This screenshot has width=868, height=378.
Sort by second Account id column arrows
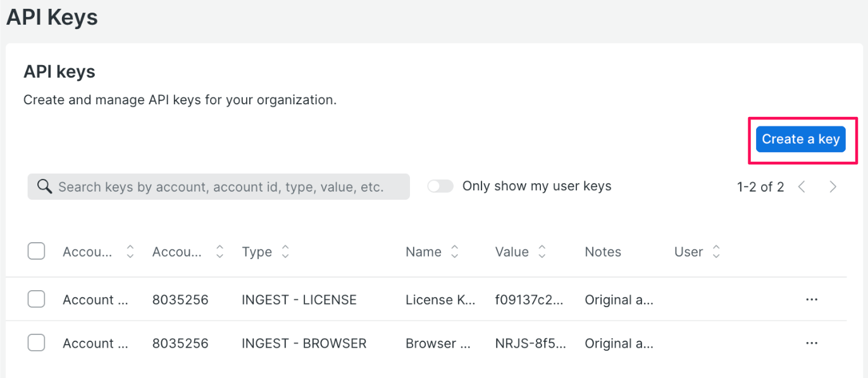coord(220,252)
